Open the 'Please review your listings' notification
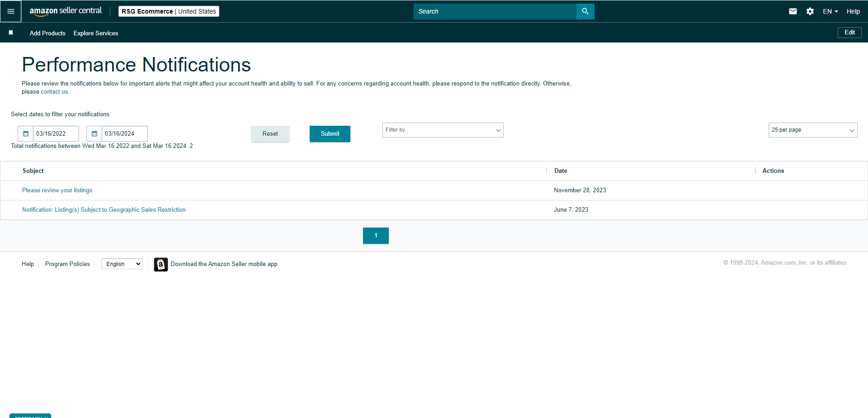This screenshot has height=418, width=868. coord(57,190)
